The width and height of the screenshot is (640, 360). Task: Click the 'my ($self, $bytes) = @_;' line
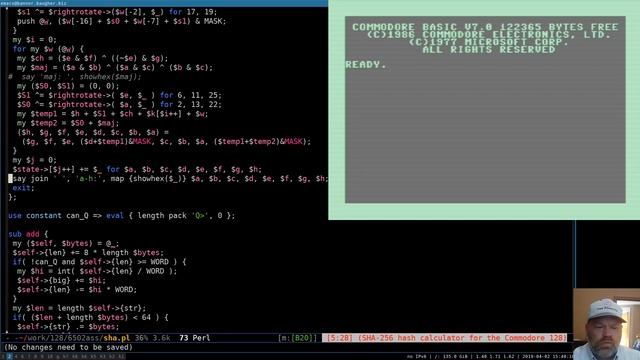click(66, 243)
